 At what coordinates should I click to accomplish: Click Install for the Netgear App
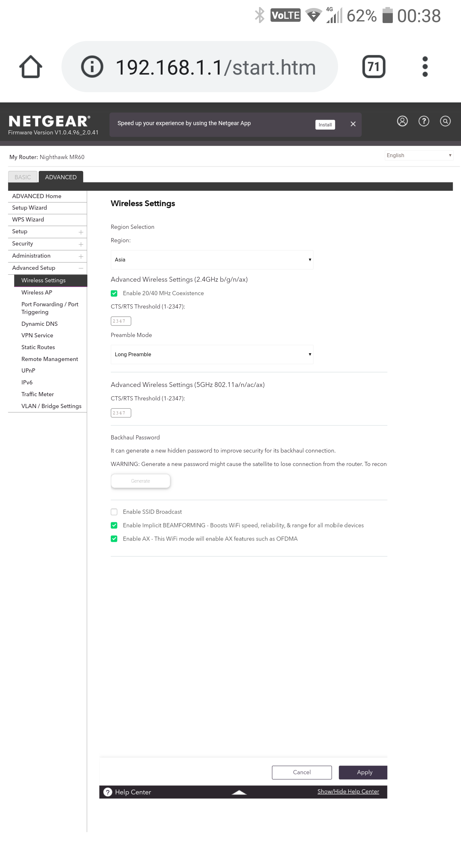325,125
